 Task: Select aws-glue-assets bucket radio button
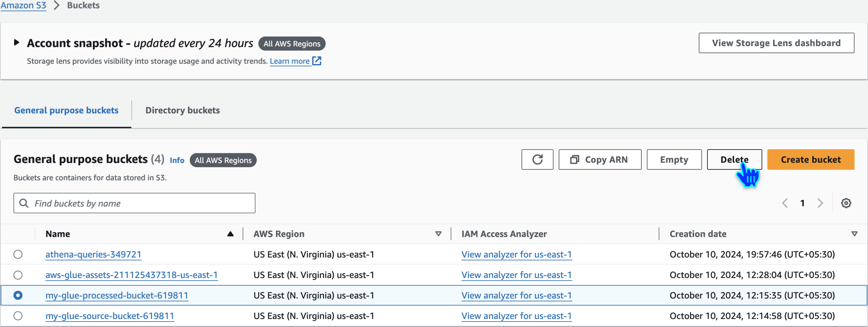(18, 275)
